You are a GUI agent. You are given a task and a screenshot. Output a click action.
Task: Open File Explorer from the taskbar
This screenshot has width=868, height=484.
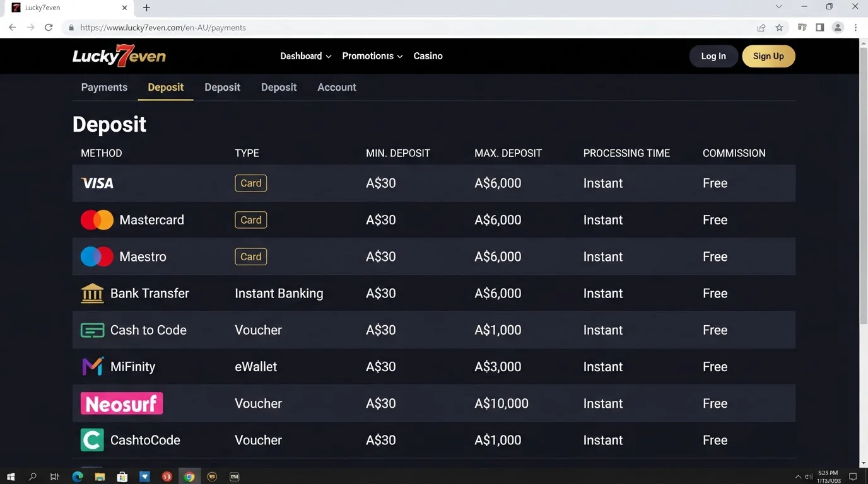[100, 477]
